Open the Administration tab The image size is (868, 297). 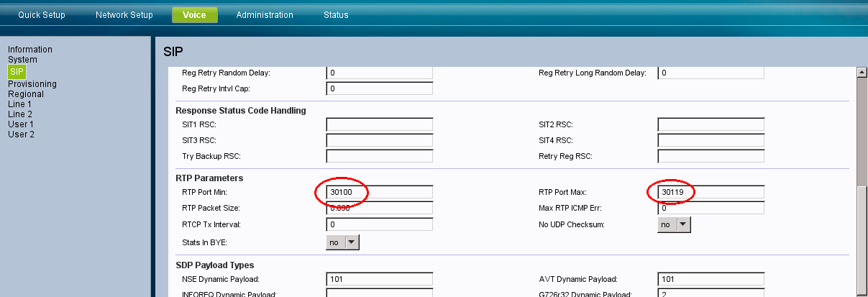[265, 15]
